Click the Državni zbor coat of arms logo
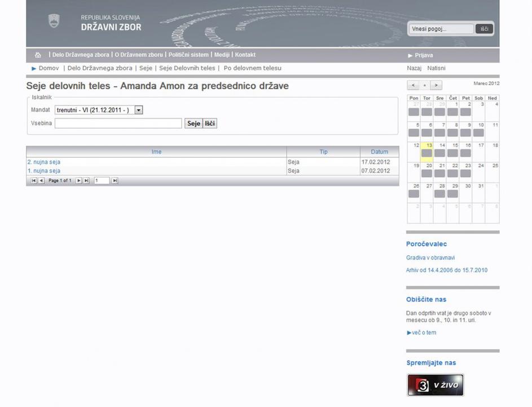This screenshot has height=407, width=532. (54, 21)
